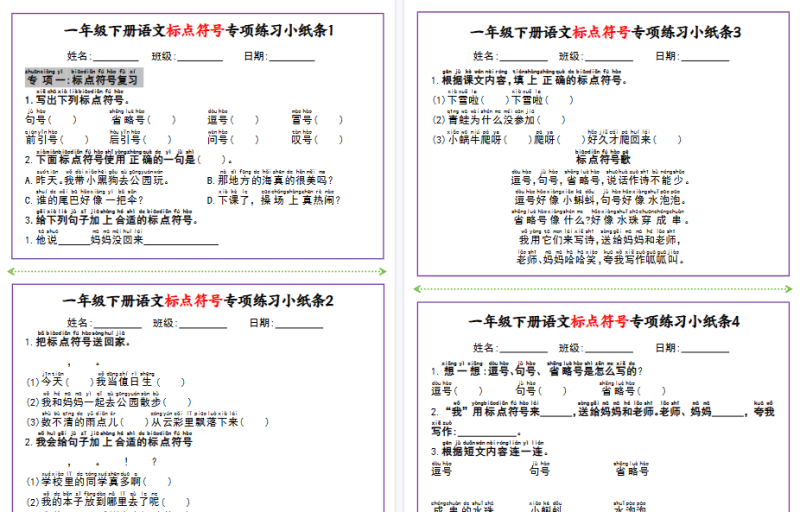Click the blank after "我"用标点符号来
This screenshot has height=512, width=800.
pyautogui.click(x=557, y=413)
